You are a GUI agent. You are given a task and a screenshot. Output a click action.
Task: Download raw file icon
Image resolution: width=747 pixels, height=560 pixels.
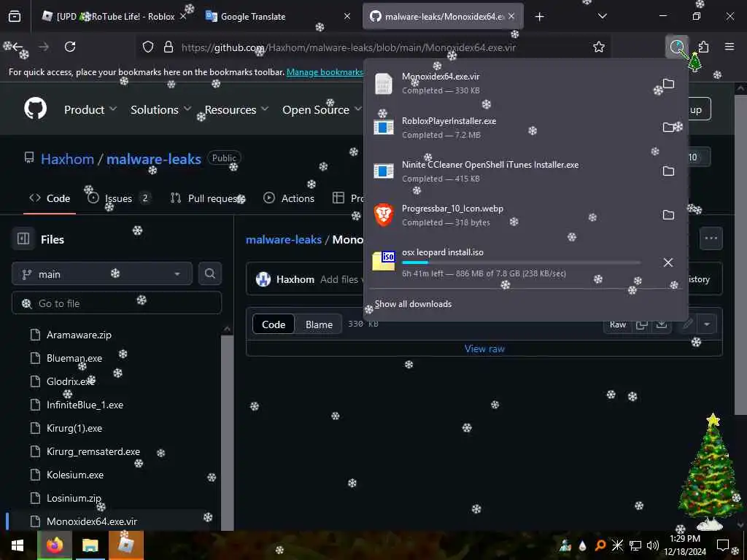pos(661,324)
